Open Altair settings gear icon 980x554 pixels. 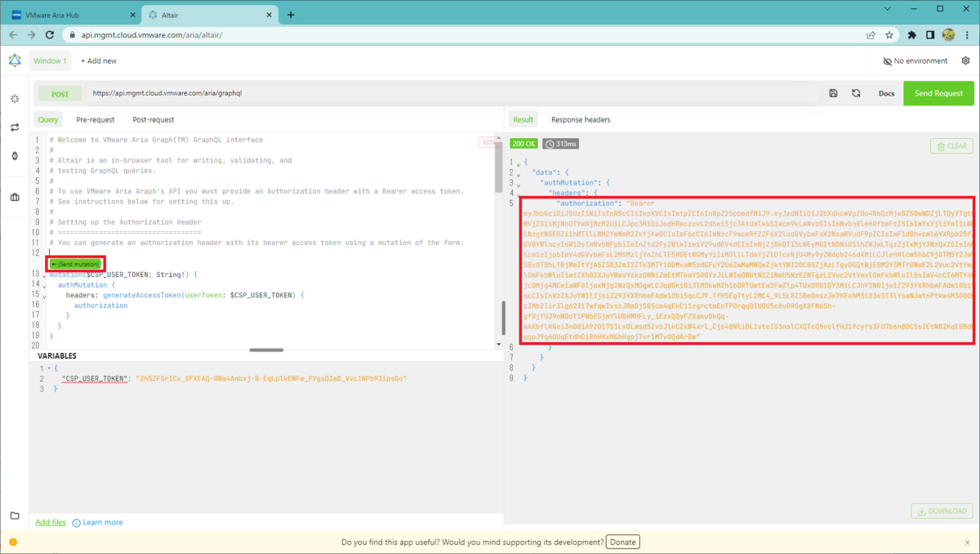[x=965, y=60]
